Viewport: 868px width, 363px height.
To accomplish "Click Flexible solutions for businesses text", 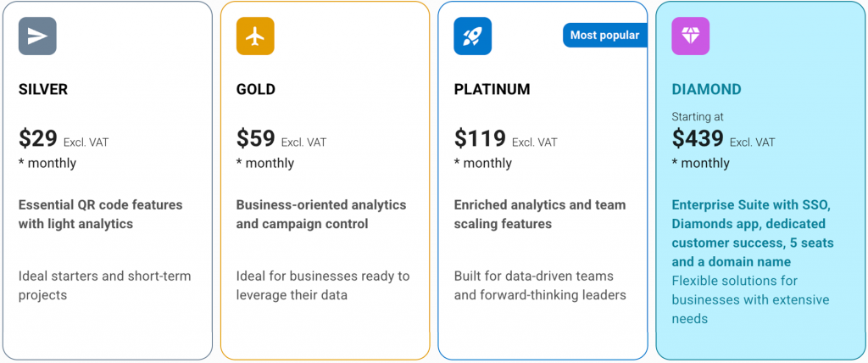I will click(x=750, y=299).
